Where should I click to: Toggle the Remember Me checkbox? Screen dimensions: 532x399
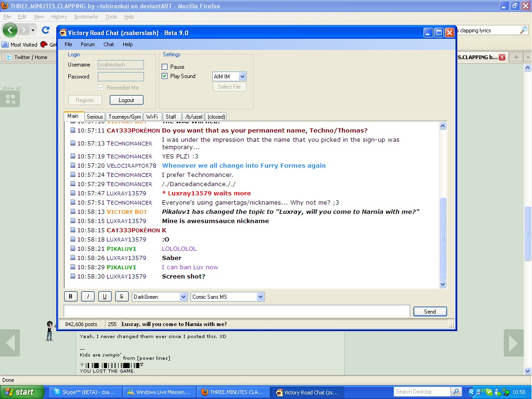coord(101,88)
